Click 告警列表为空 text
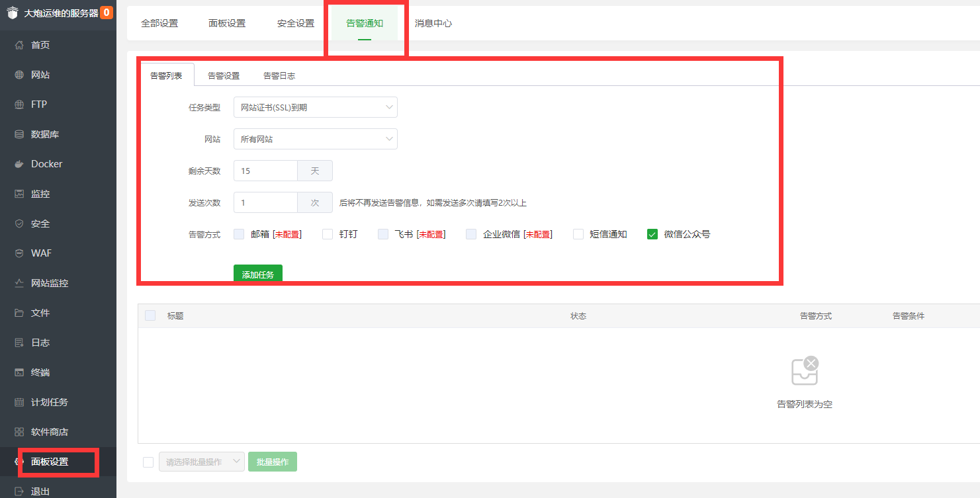 [x=805, y=404]
